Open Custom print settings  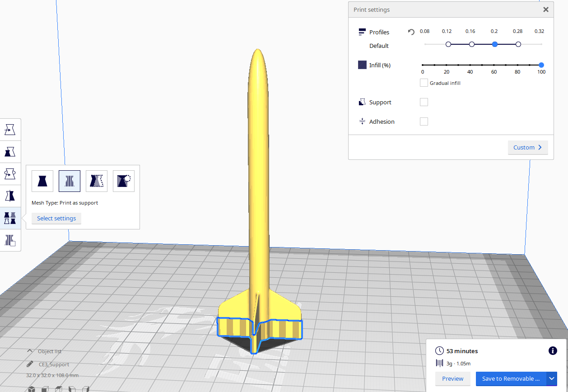(527, 147)
